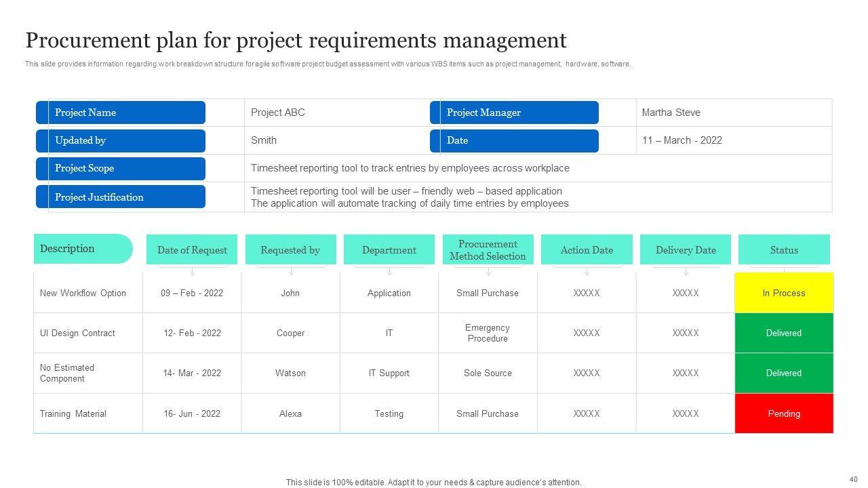The width and height of the screenshot is (868, 488).
Task: Select the "12- Feb - 2022" request date
Action: [x=192, y=333]
